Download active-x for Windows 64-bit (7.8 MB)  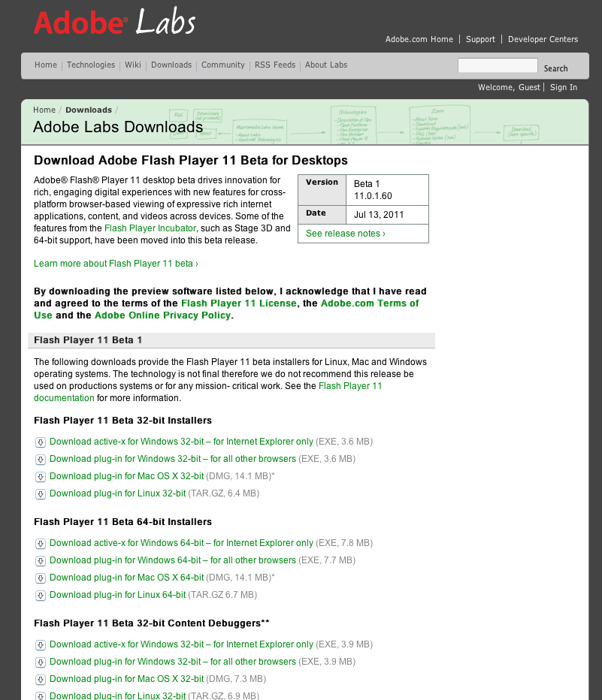point(181,543)
